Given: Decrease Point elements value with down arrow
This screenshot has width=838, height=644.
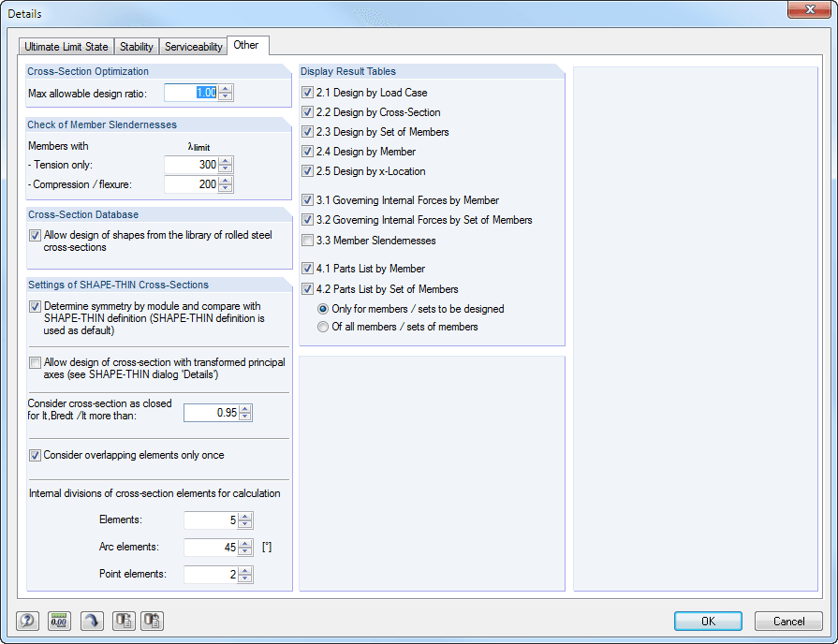Looking at the screenshot, I should pos(244,578).
